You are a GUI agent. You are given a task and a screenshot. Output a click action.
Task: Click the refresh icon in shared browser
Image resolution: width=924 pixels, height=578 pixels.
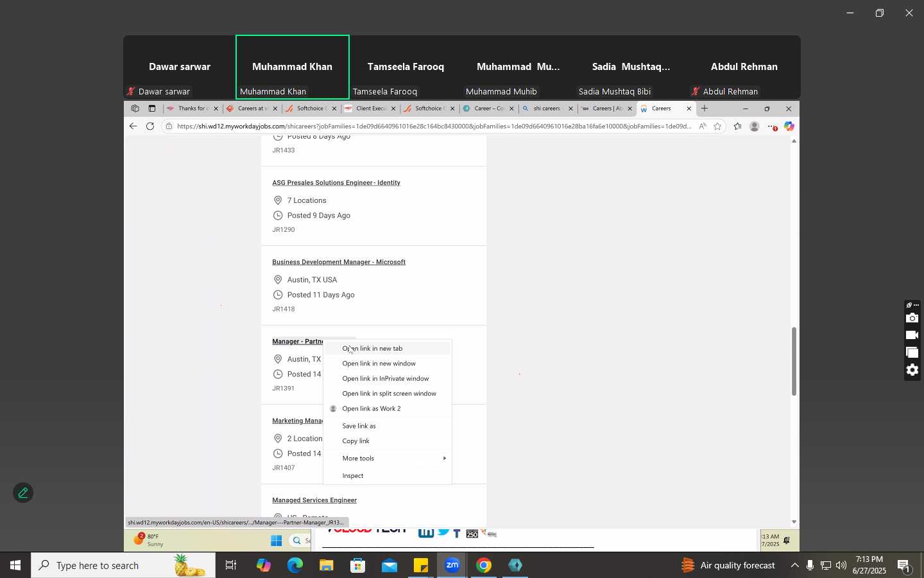click(x=150, y=127)
